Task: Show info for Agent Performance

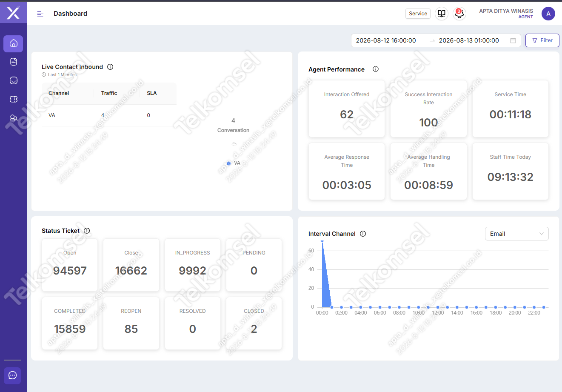Action: coord(376,69)
